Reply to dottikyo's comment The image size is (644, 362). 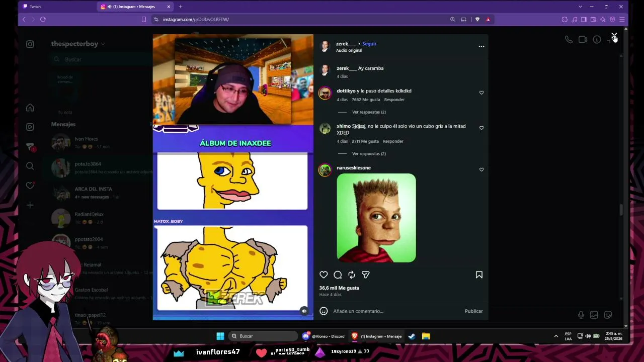394,100
